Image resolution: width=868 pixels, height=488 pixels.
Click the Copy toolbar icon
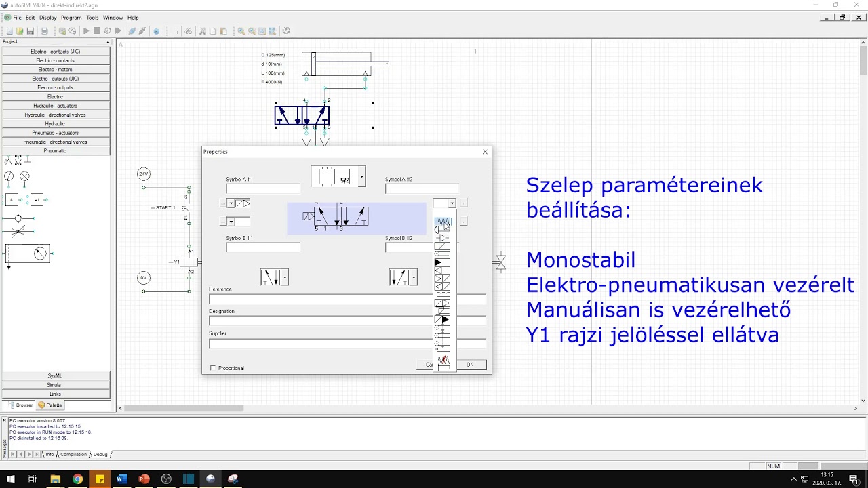tap(212, 31)
